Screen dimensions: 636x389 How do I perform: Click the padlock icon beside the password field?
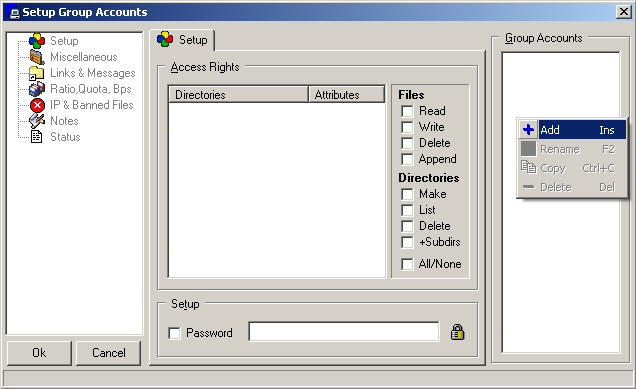[x=458, y=332]
